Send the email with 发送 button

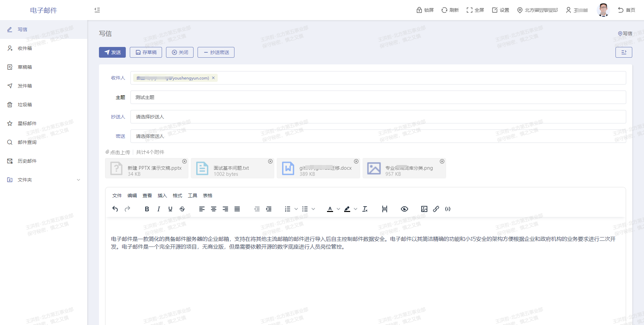[112, 52]
